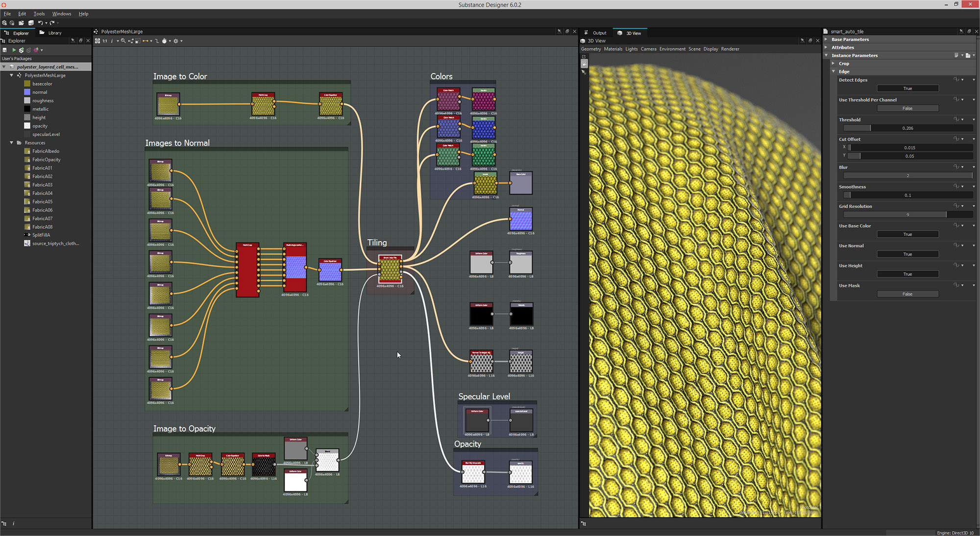Select the link display yellow connector icon
This screenshot has width=980, height=536.
(x=146, y=41)
